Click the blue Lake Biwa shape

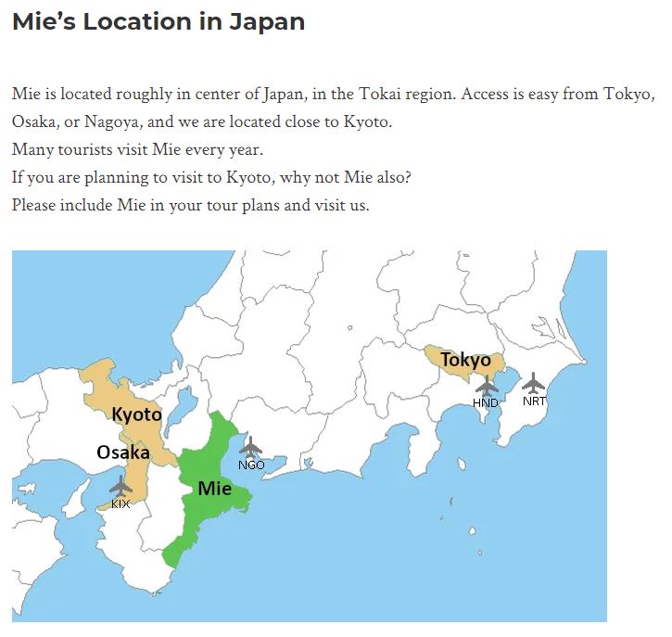[x=183, y=407]
